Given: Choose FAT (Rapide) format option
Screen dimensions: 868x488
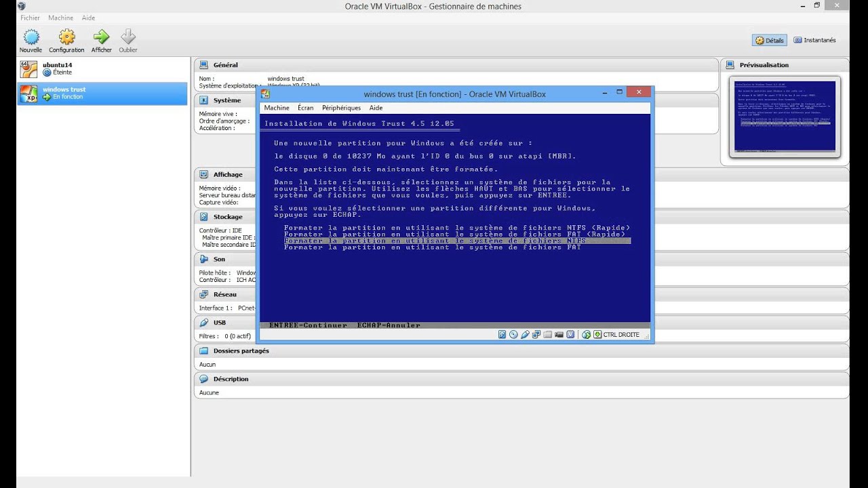Looking at the screenshot, I should [454, 234].
